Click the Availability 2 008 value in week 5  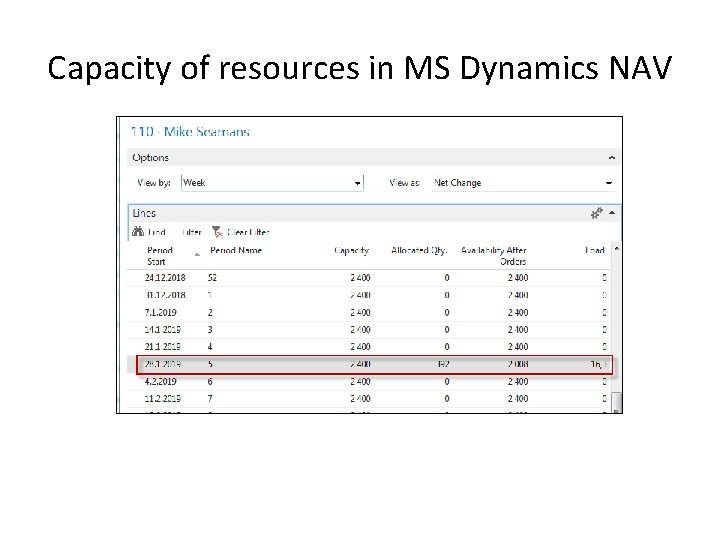pyautogui.click(x=518, y=364)
